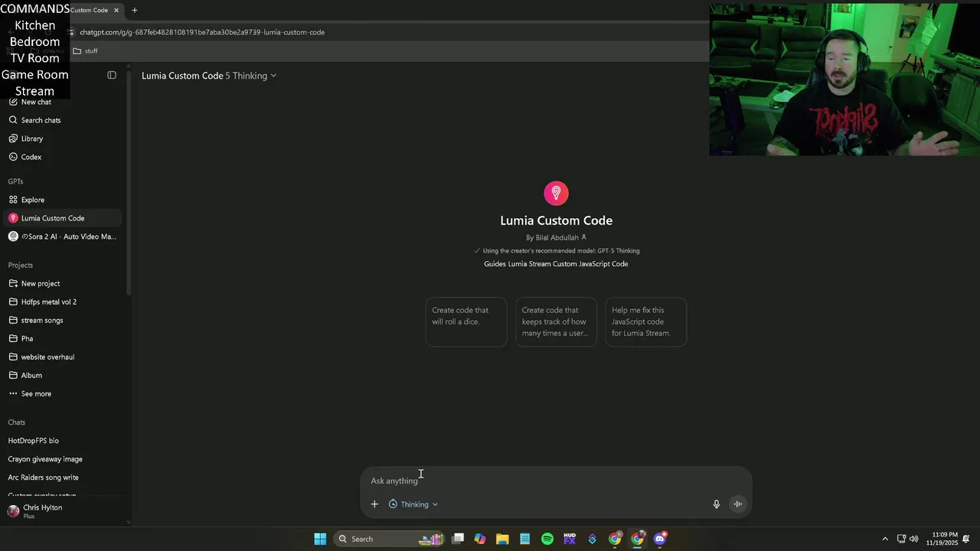Open the notification bell in system tray
Viewport: 980px width, 551px height.
tap(967, 539)
